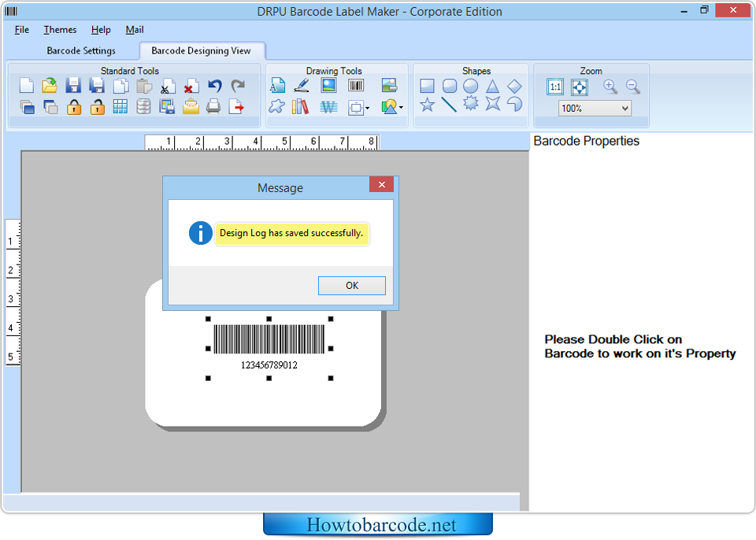
Task: Click the Fit to window zoom icon
Action: coord(579,87)
